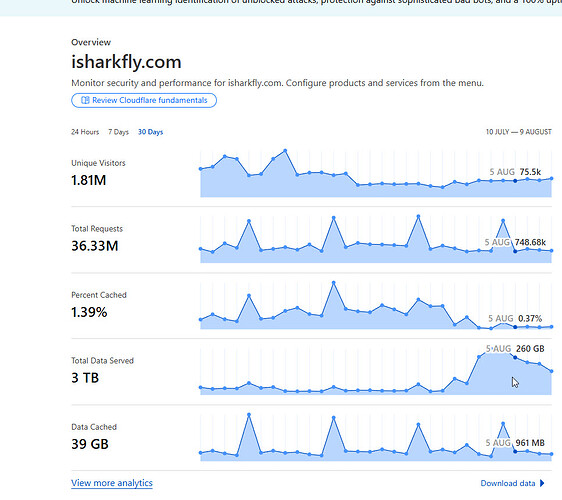Screen dimensions: 562x500
Task: Click the 260 GB tooltip in Data Served chart
Action: [x=515, y=348]
